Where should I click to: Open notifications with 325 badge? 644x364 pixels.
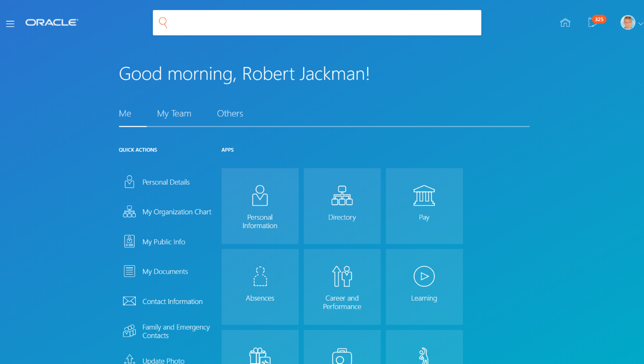[594, 22]
